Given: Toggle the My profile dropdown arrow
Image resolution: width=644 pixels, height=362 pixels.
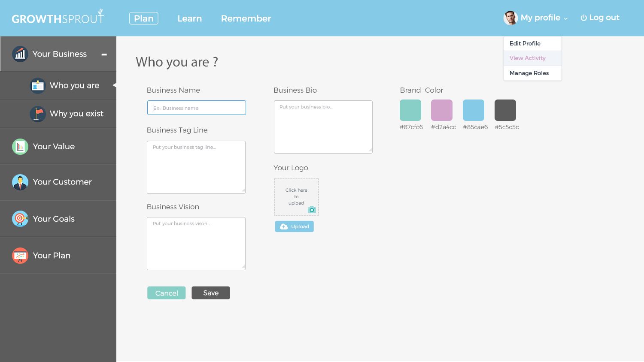Looking at the screenshot, I should tap(565, 18).
